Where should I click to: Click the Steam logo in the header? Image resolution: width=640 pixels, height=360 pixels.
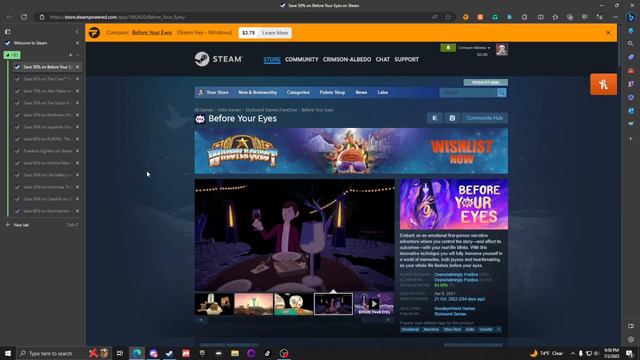[218, 59]
